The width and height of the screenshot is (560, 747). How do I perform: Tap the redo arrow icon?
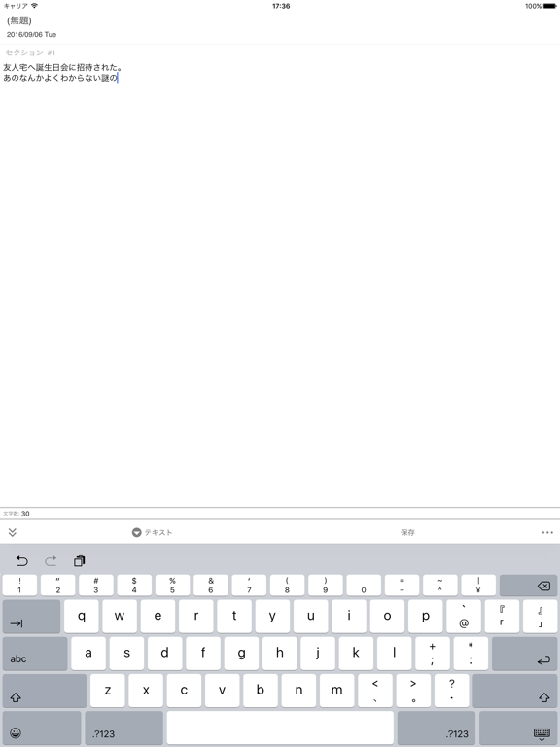click(51, 560)
